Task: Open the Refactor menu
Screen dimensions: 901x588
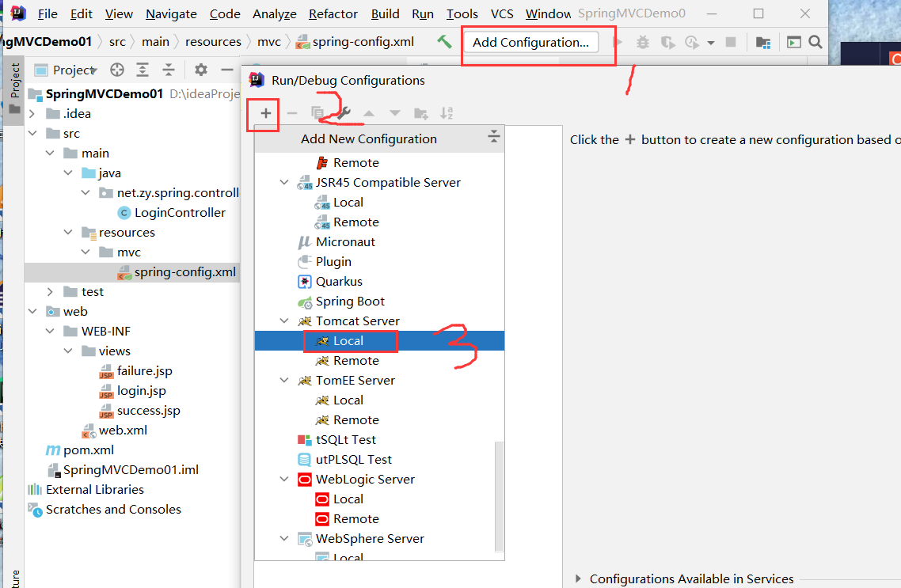Action: pyautogui.click(x=333, y=13)
